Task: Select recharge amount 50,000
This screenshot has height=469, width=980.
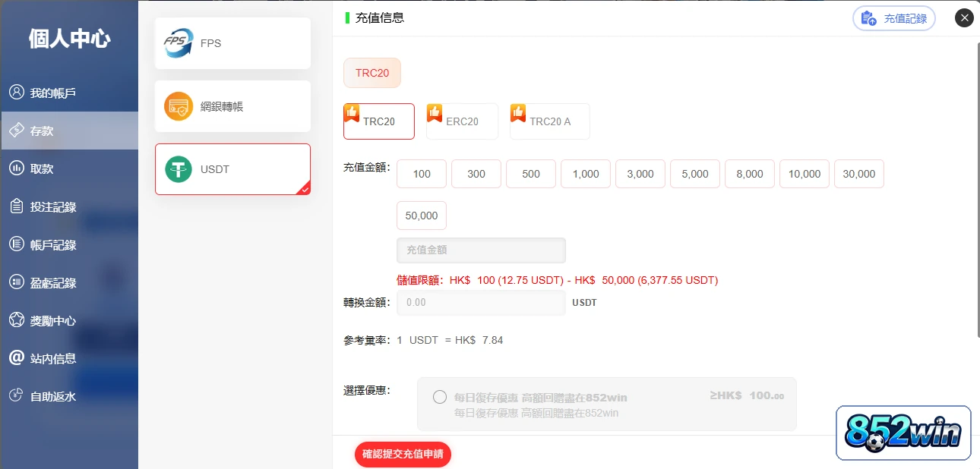Action: 422,216
